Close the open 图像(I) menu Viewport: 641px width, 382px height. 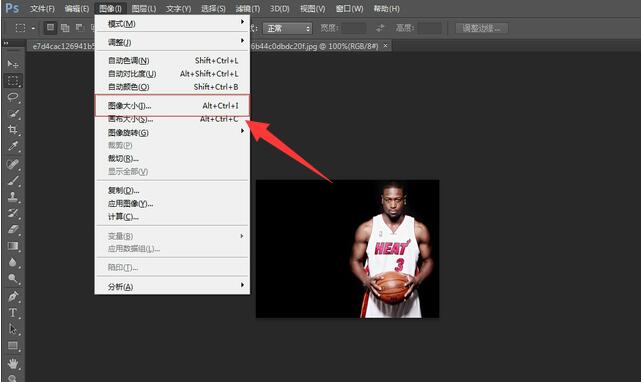pyautogui.click(x=110, y=9)
